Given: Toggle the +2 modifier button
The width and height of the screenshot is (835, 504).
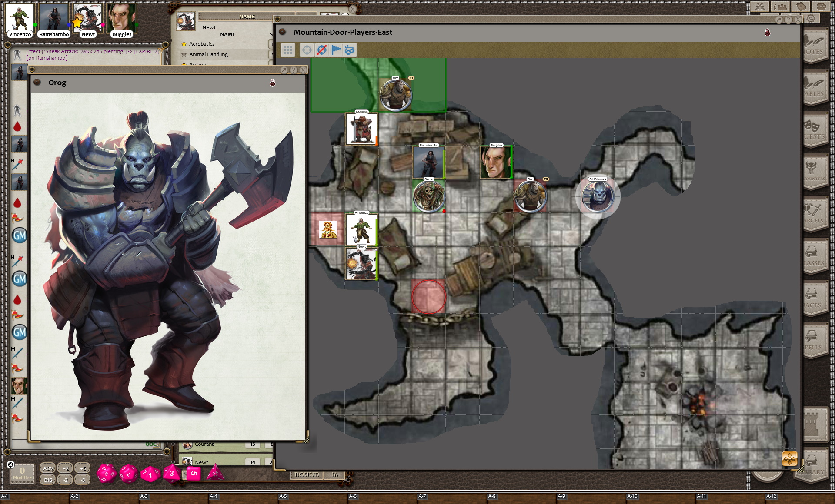Looking at the screenshot, I should tap(65, 468).
